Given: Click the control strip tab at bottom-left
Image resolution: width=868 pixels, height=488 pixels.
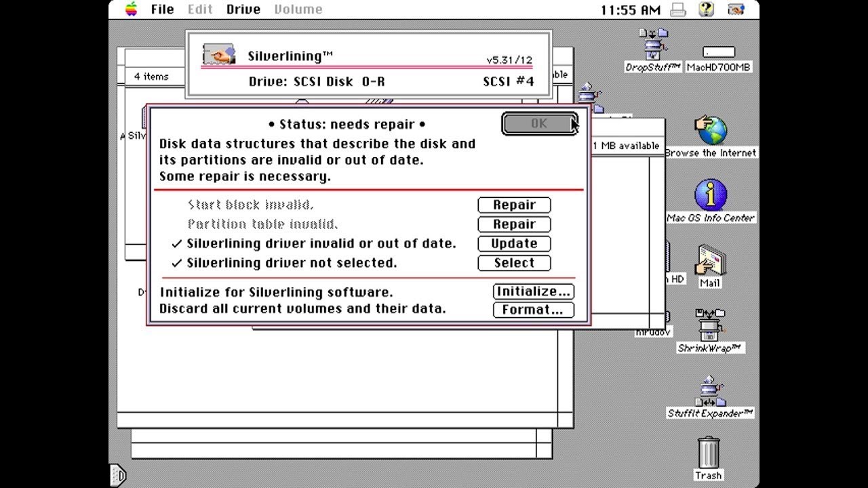Looking at the screenshot, I should click(x=117, y=476).
